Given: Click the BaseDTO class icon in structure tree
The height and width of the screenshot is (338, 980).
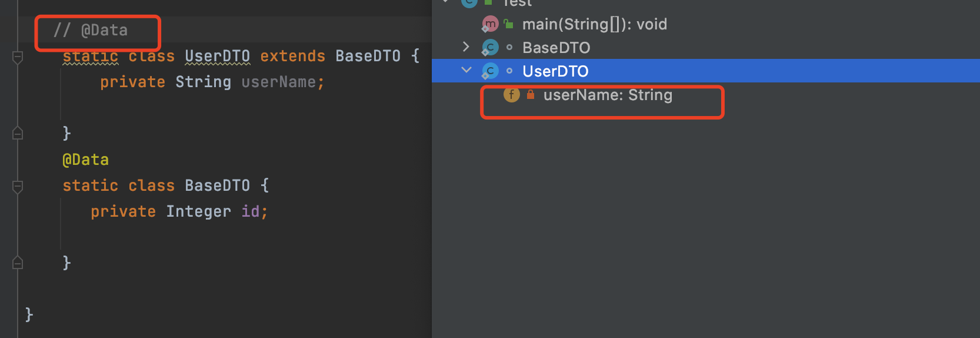Looking at the screenshot, I should (x=490, y=47).
